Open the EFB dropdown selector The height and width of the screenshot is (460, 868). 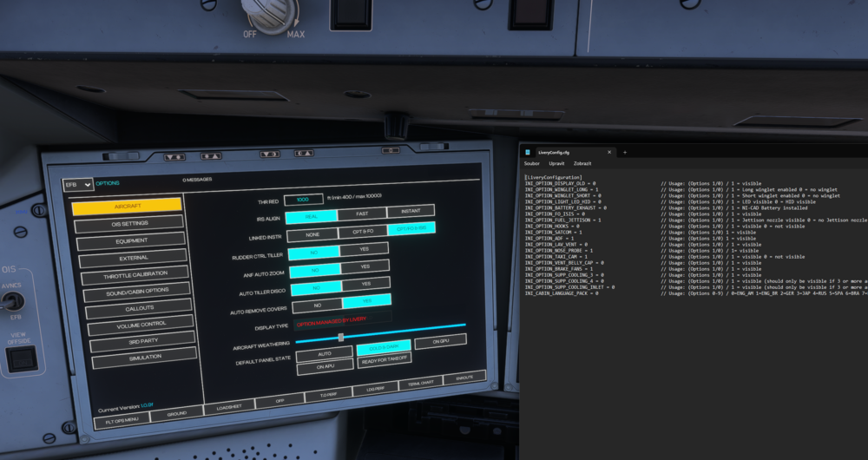click(x=77, y=185)
